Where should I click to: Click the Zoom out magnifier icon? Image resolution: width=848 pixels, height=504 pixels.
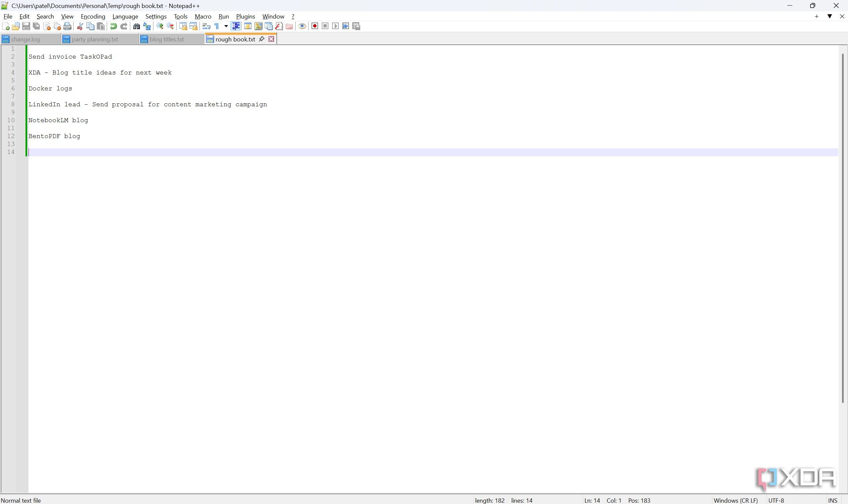tap(170, 26)
